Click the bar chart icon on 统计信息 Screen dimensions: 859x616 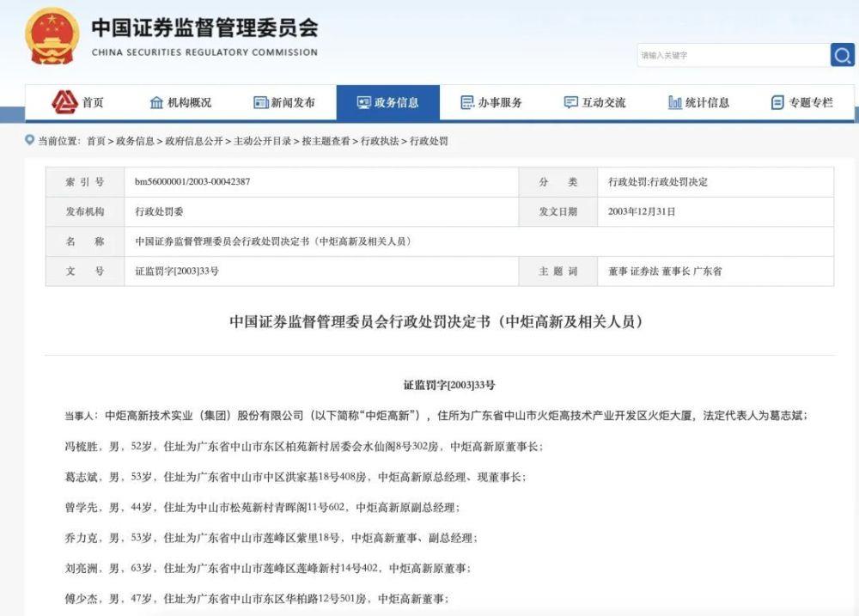point(673,101)
